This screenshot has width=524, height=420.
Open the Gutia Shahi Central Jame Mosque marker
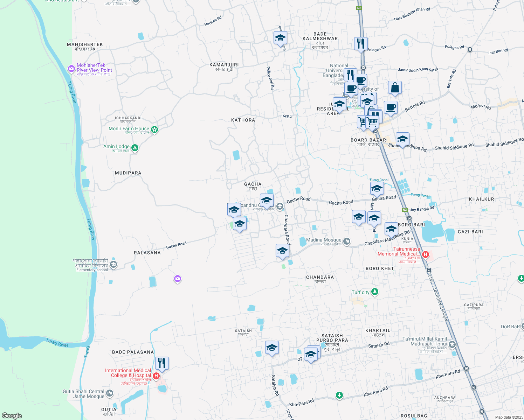[109, 393]
